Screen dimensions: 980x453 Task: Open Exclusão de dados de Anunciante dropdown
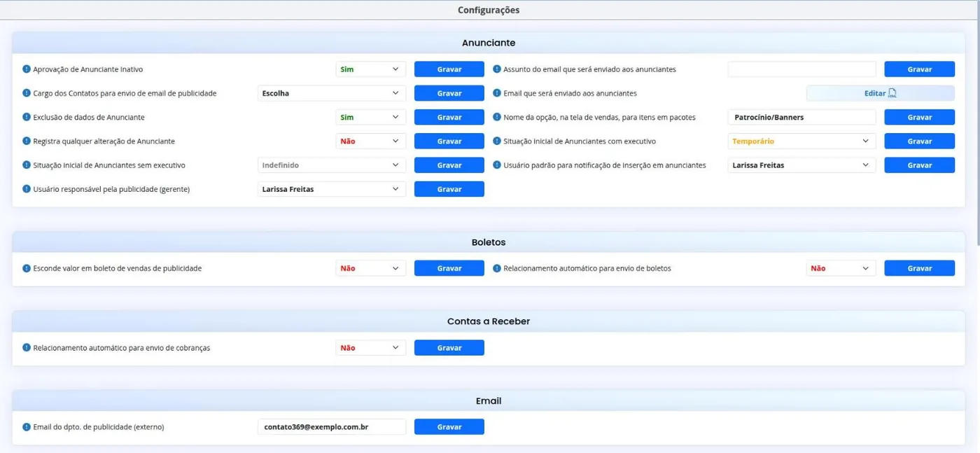371,117
